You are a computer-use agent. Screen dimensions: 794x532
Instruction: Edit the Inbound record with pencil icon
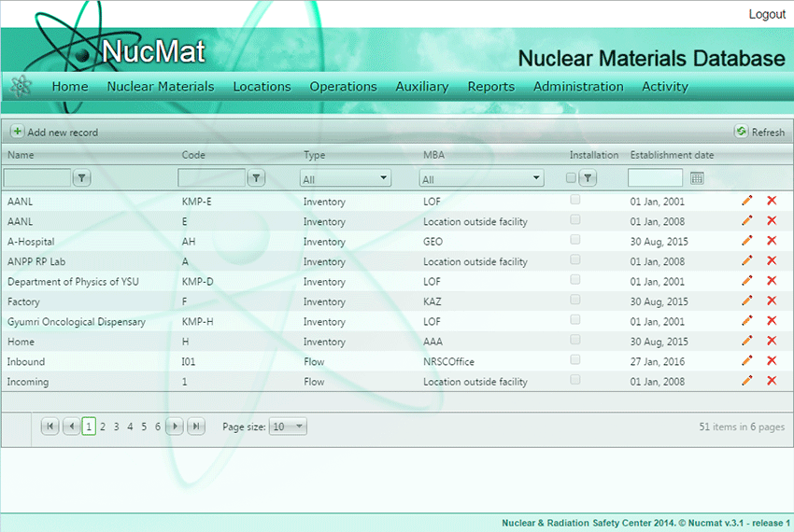pos(746,360)
